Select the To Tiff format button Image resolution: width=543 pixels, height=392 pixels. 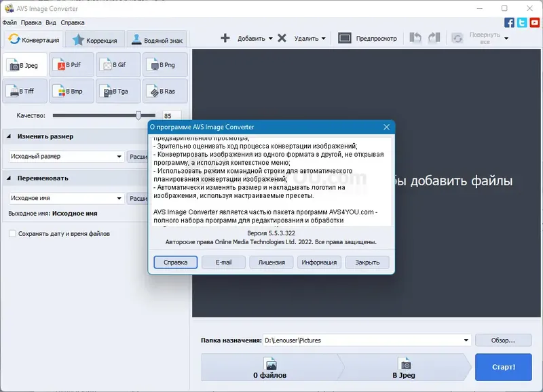click(x=24, y=91)
